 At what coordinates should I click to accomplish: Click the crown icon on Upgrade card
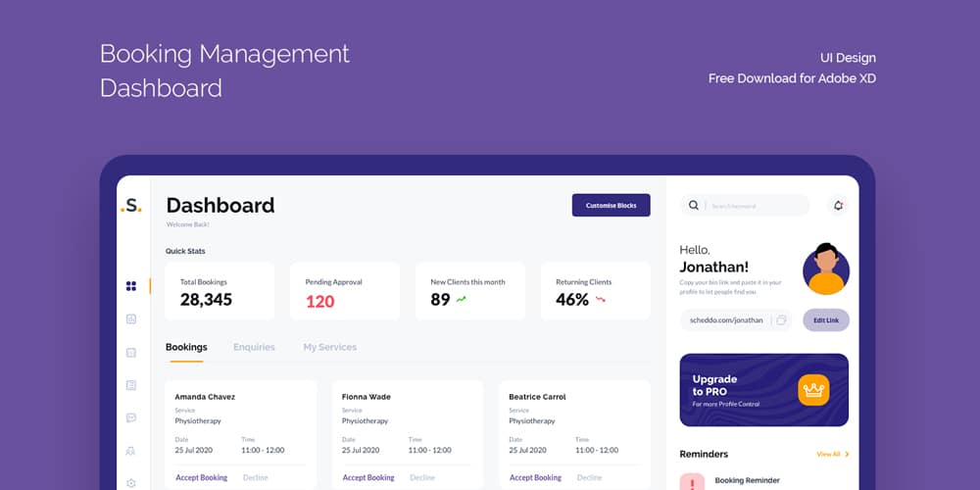pyautogui.click(x=813, y=390)
